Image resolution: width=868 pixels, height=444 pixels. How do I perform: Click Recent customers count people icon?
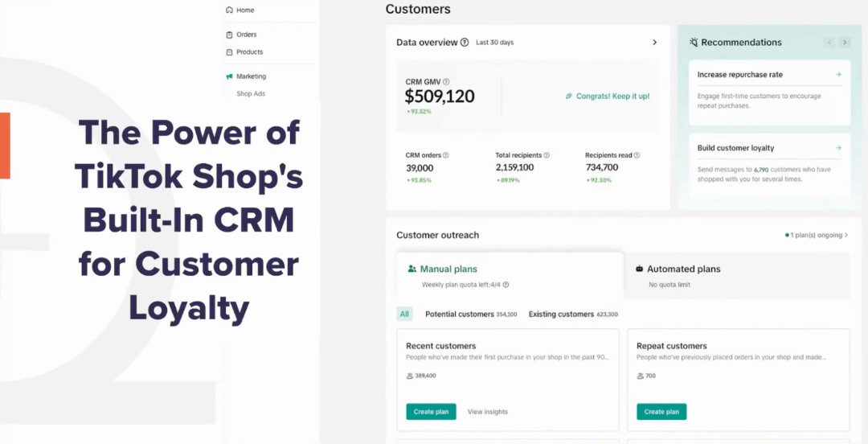tap(410, 376)
